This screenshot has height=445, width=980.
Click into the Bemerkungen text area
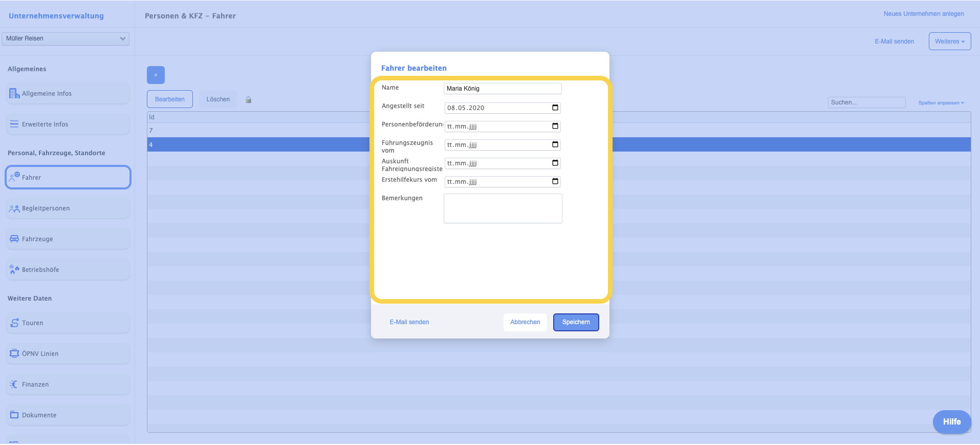pyautogui.click(x=503, y=208)
